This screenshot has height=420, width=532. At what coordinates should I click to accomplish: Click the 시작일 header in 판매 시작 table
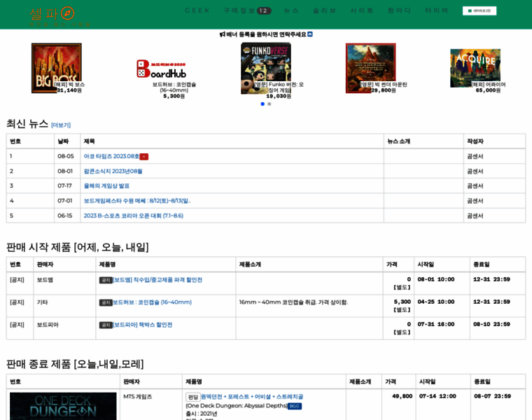(426, 265)
